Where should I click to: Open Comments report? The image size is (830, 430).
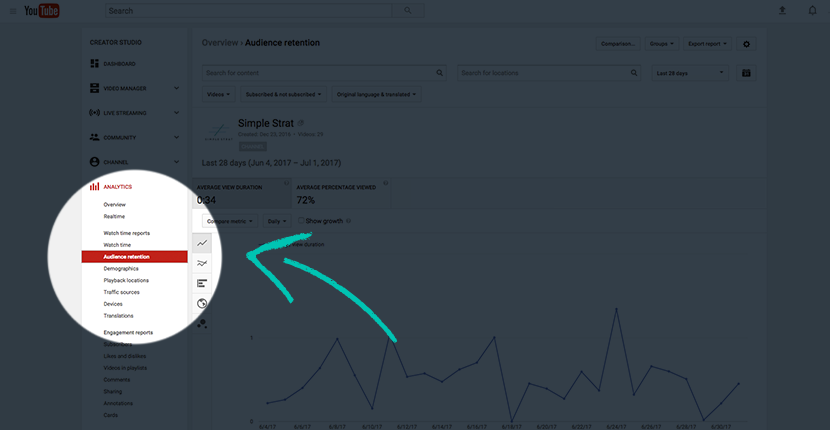pyautogui.click(x=115, y=380)
